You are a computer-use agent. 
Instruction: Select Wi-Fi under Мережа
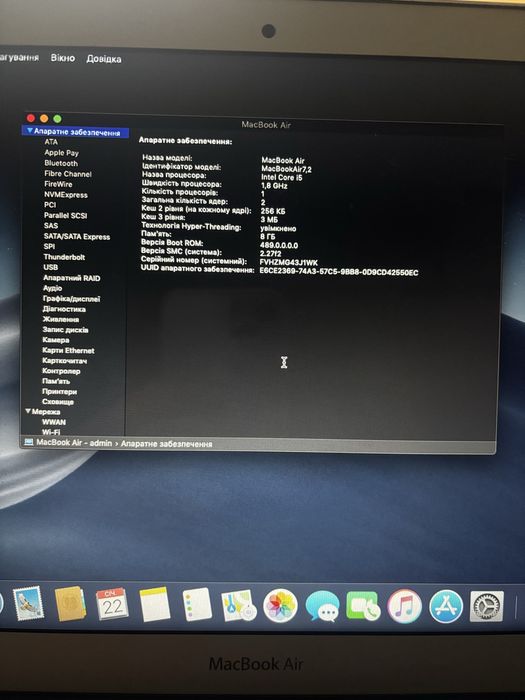(51, 432)
